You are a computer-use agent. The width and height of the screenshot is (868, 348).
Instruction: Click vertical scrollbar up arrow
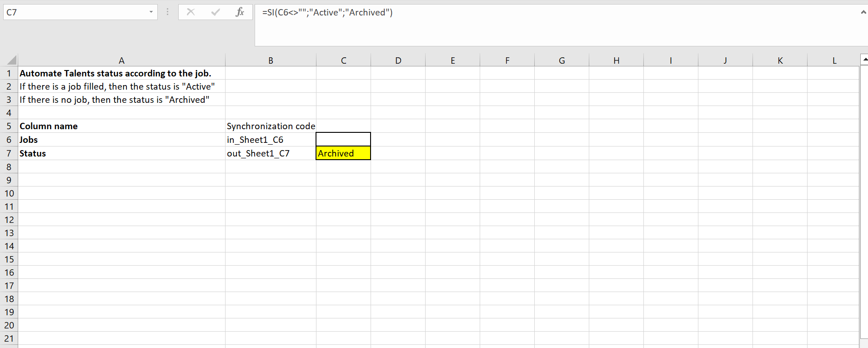tap(864, 60)
